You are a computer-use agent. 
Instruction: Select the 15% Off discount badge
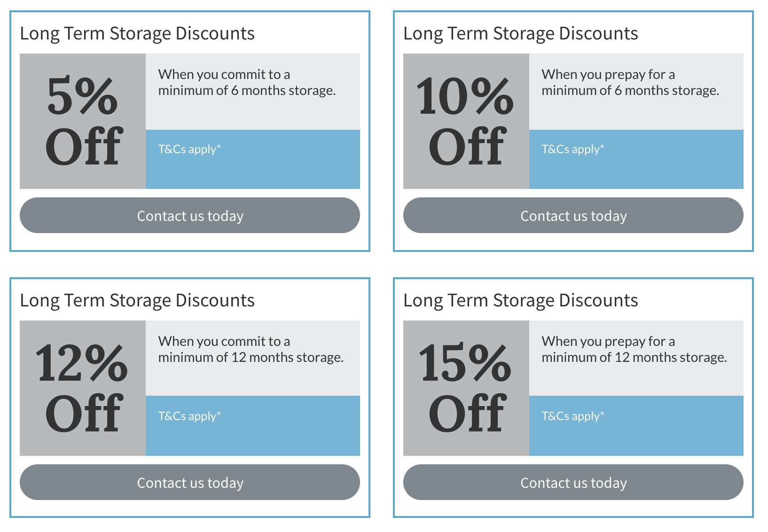466,388
